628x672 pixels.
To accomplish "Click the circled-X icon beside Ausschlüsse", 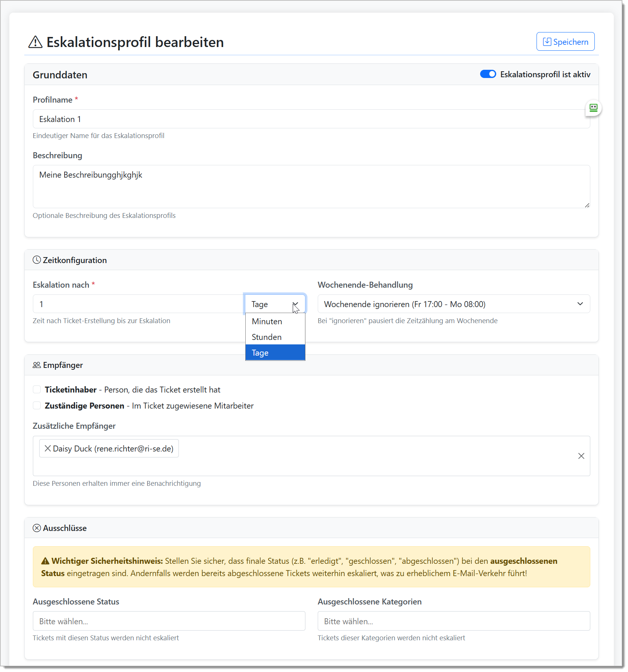I will pos(37,528).
